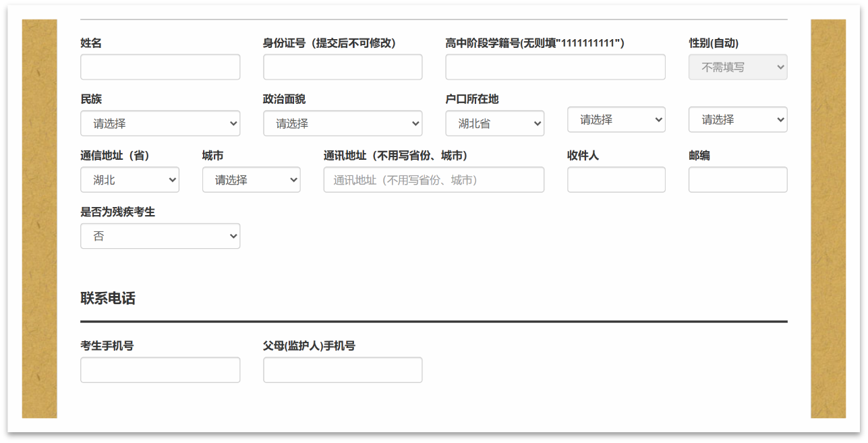
Task: Expand the 政治面貌 dropdown
Action: pyautogui.click(x=343, y=123)
